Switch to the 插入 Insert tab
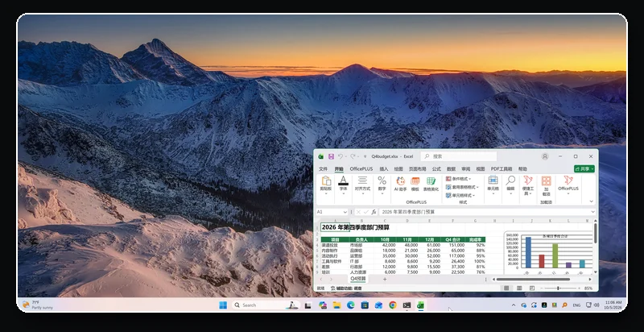 [384, 169]
